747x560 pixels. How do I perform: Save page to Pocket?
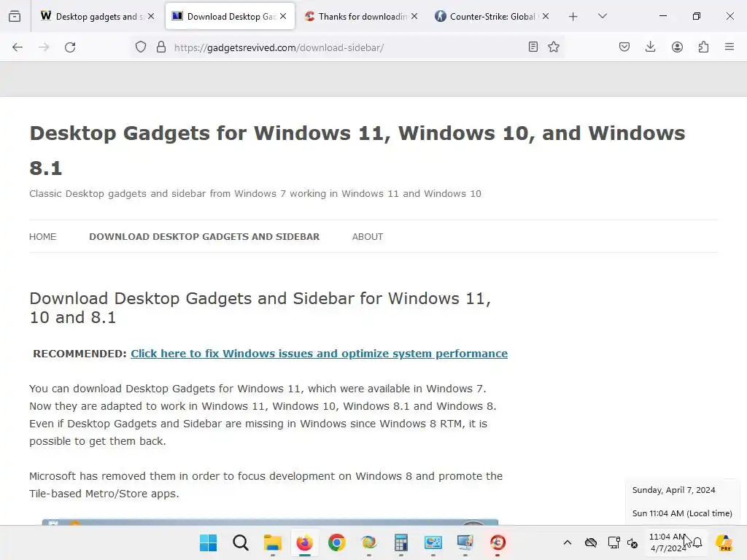coord(624,47)
